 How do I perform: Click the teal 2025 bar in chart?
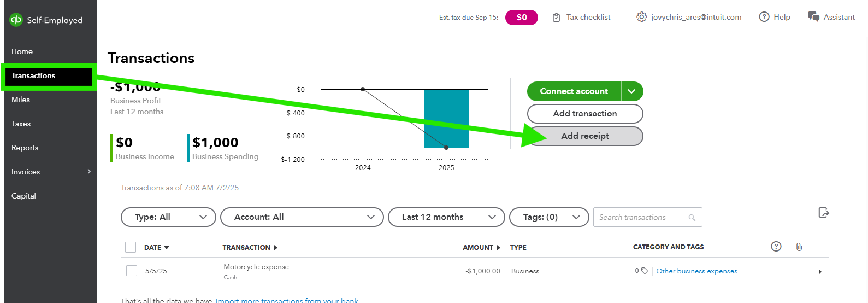[446, 119]
